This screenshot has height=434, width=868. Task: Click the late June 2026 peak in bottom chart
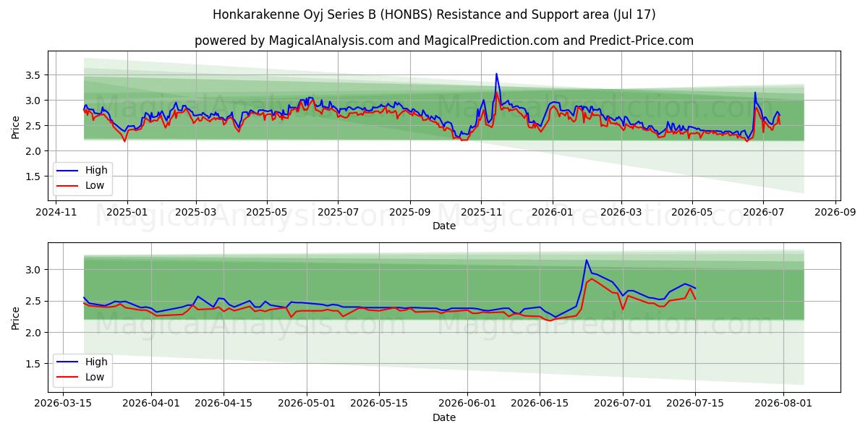[587, 260]
